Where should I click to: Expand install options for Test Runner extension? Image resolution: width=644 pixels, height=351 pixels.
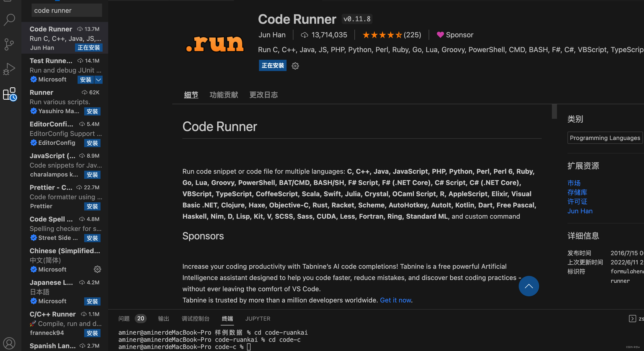(98, 80)
